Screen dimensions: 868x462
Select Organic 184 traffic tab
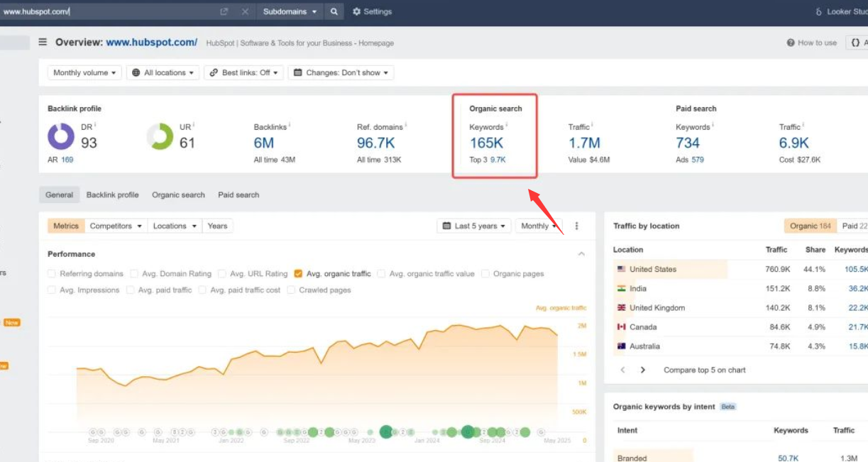(810, 226)
